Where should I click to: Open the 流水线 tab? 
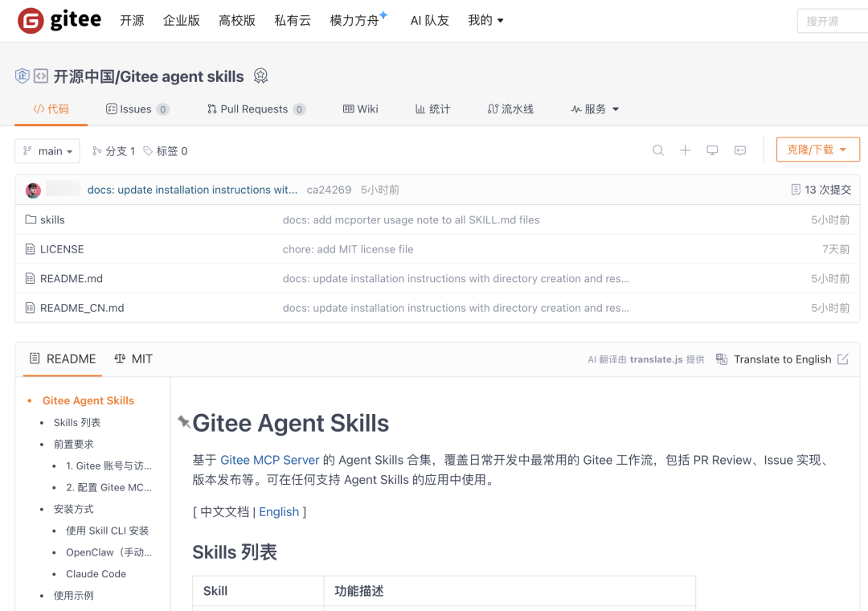pos(510,109)
